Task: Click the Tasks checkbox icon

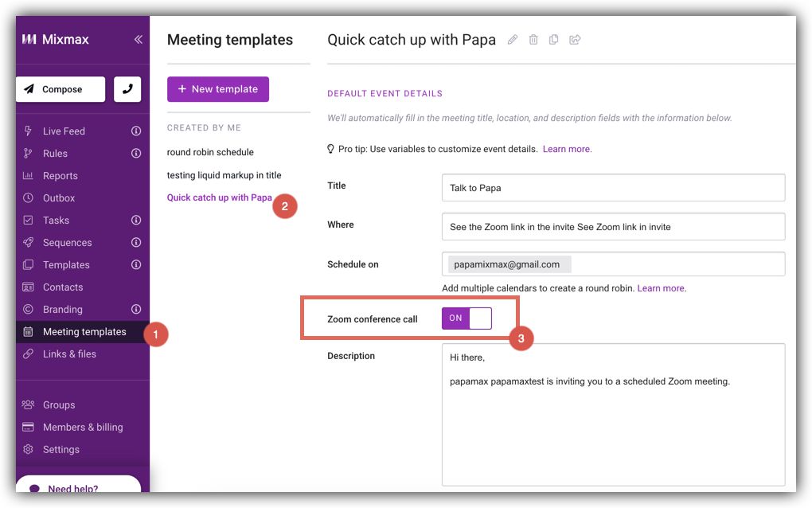Action: click(x=28, y=220)
